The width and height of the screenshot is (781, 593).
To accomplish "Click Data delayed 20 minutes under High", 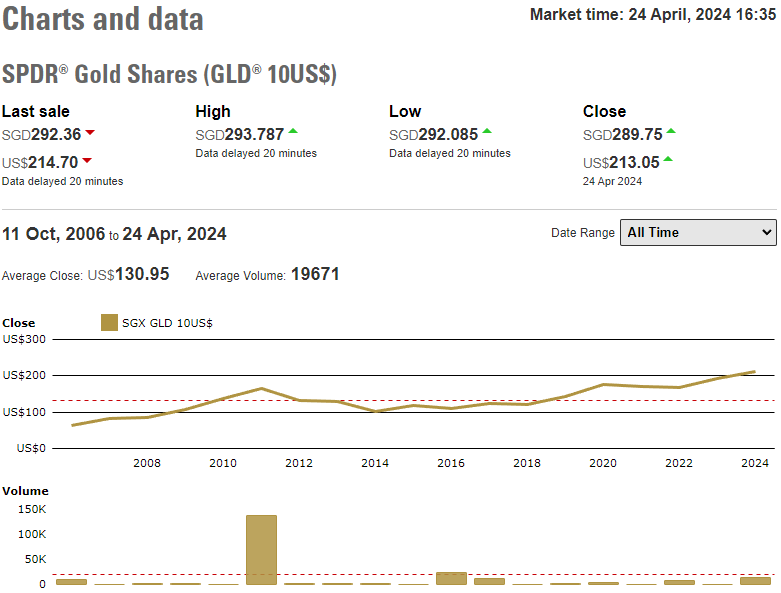I will click(256, 153).
